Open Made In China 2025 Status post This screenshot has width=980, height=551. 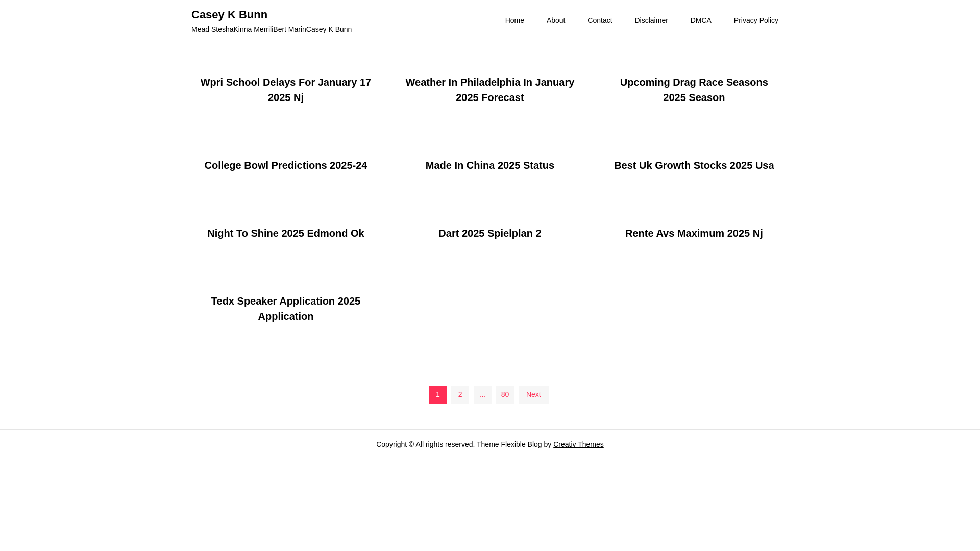point(490,165)
